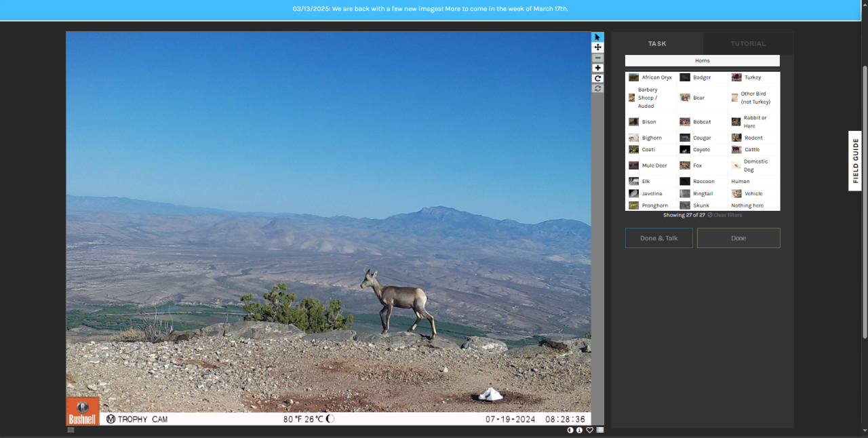Pick Bobcat species
Screen dimensions: 868x438
pos(703,122)
